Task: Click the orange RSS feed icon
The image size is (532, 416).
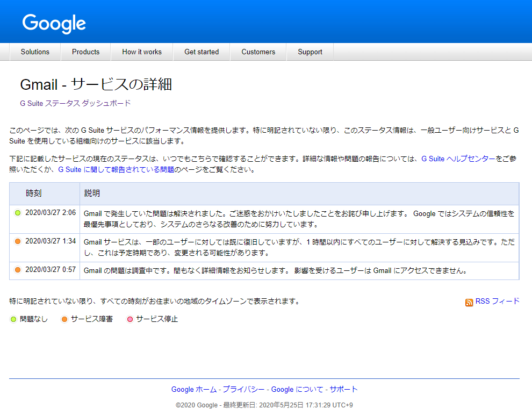Action: pos(469,302)
